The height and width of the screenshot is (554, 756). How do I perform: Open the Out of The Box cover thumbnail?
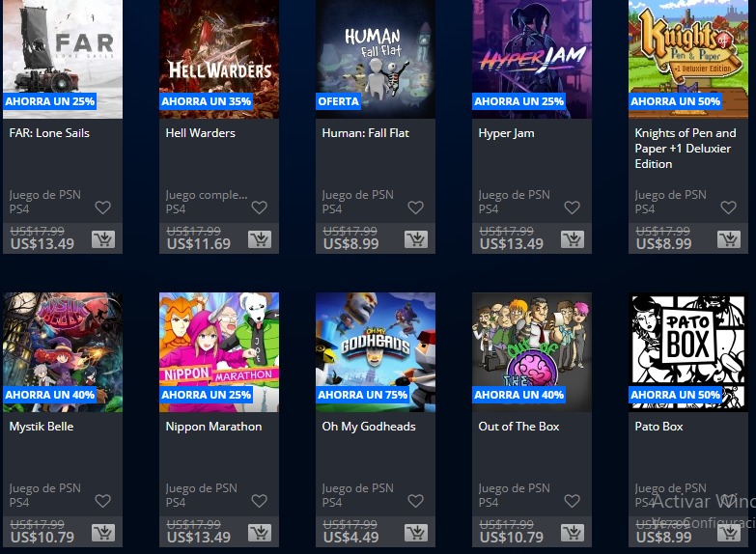click(532, 352)
